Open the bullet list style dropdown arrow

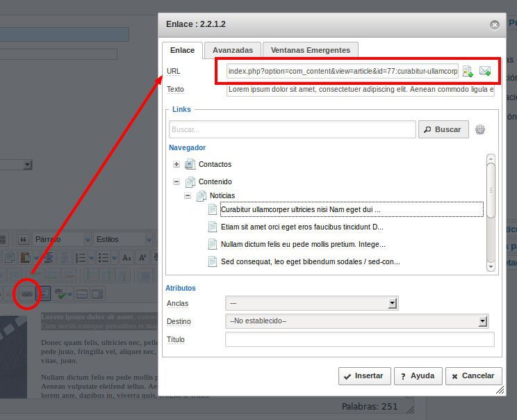click(x=114, y=257)
